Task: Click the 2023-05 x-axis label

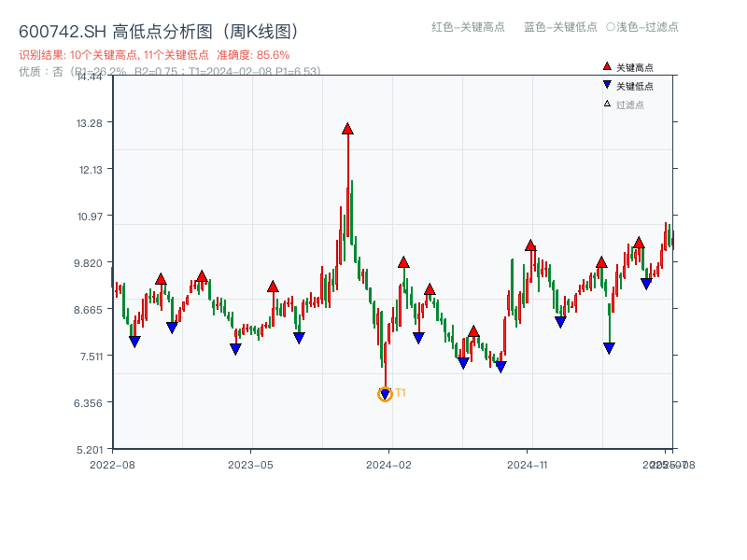Action: coord(250,465)
